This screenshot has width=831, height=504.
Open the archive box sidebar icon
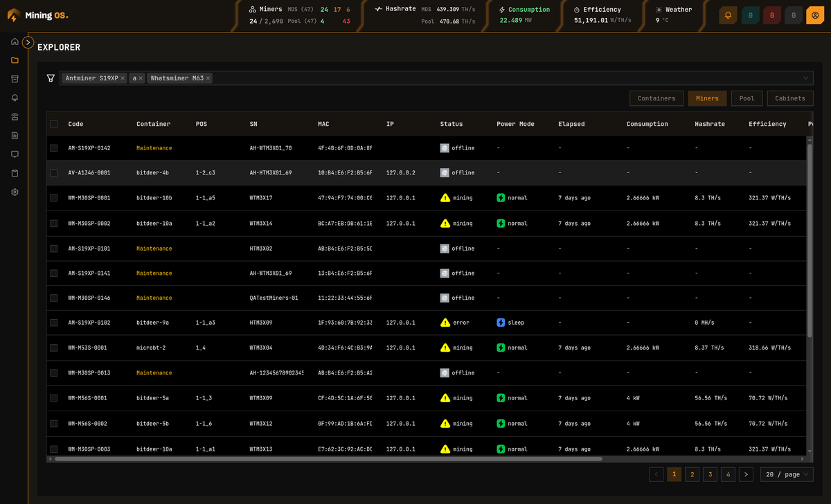pyautogui.click(x=15, y=79)
